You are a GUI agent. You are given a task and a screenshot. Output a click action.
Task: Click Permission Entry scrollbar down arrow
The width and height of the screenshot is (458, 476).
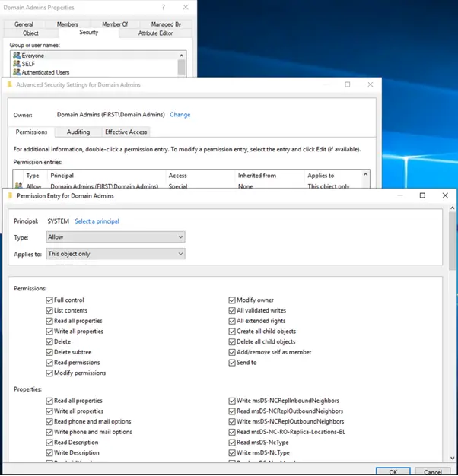[x=452, y=458]
